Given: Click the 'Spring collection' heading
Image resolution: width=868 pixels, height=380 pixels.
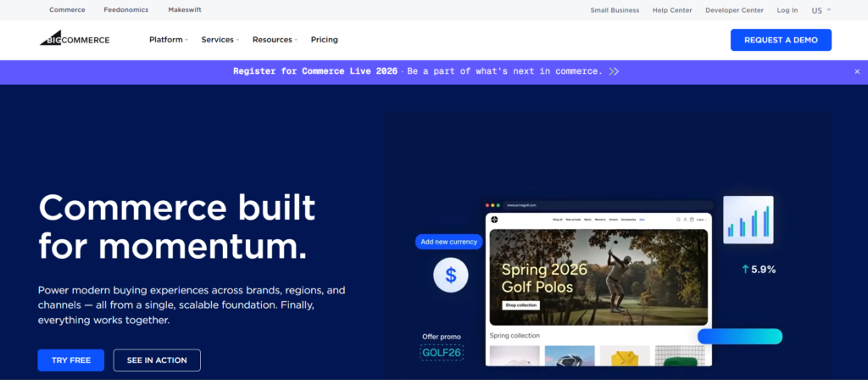Looking at the screenshot, I should pyautogui.click(x=515, y=335).
